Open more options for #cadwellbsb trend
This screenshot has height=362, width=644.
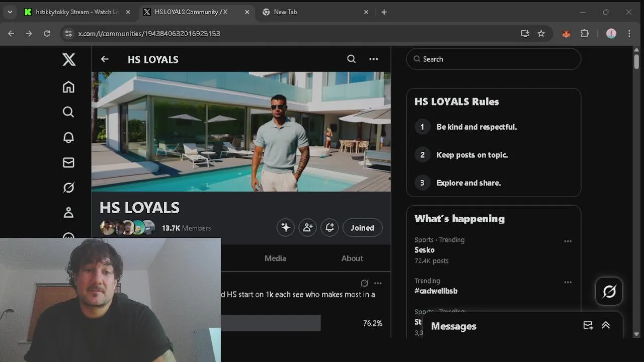[568, 283]
